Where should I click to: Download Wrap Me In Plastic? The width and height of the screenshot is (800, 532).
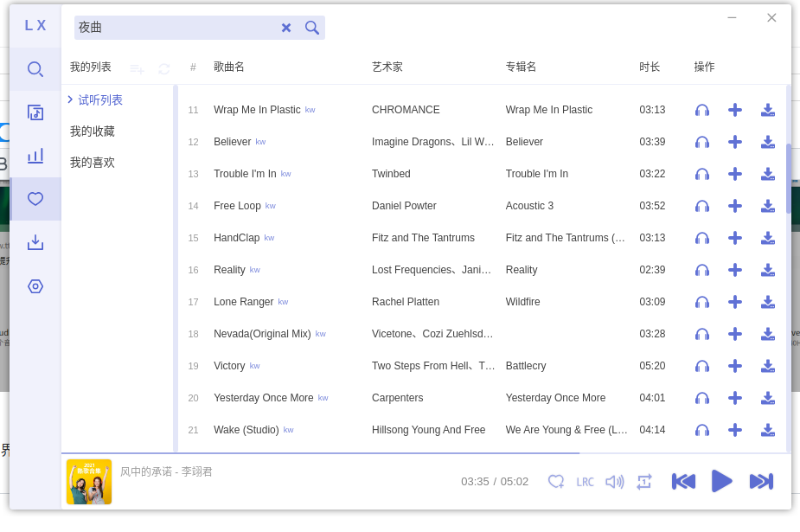(x=767, y=110)
